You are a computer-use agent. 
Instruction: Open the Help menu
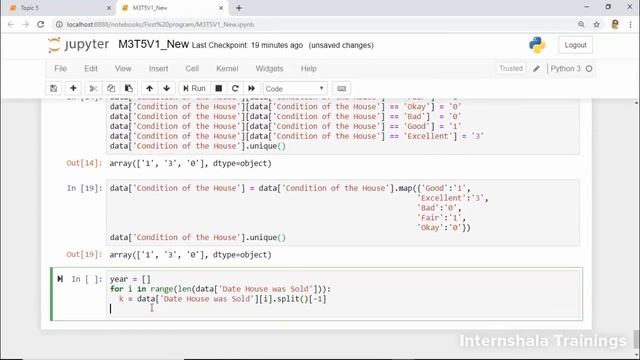pos(309,69)
